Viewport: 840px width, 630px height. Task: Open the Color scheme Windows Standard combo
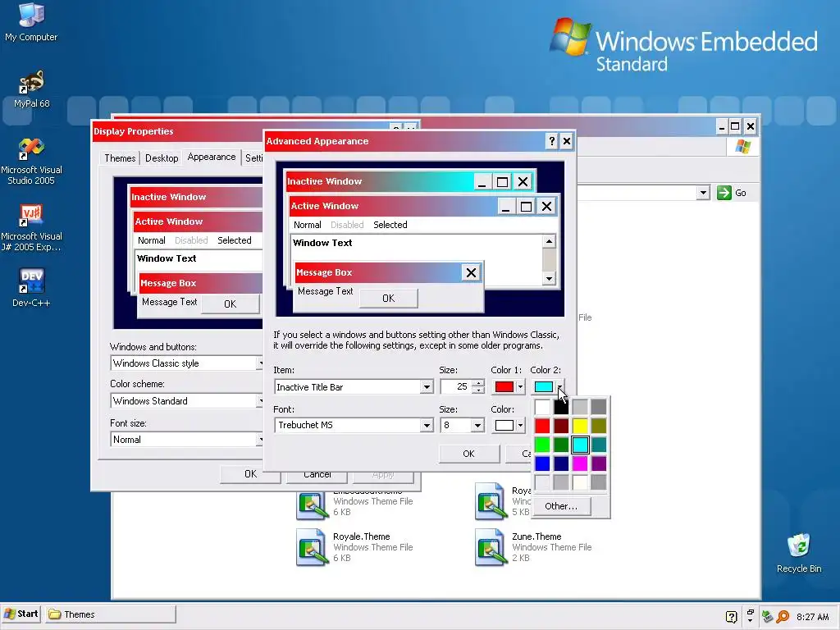tap(187, 400)
